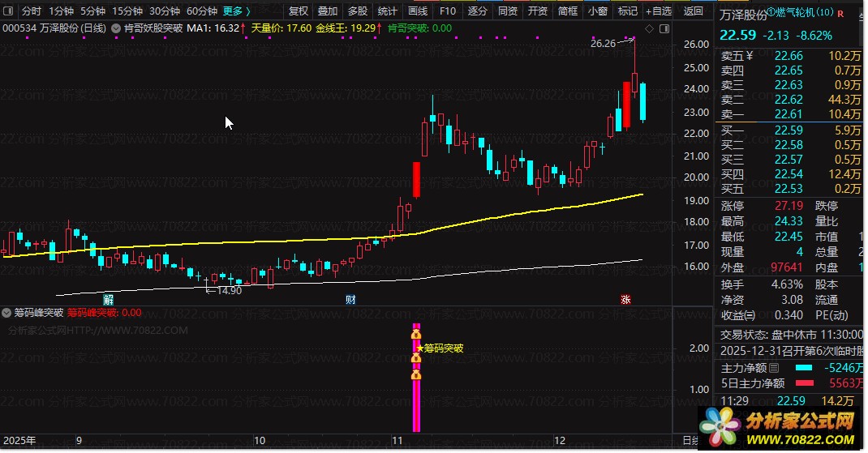Open the 更多 period options
This screenshot has width=868, height=453.
(x=236, y=11)
